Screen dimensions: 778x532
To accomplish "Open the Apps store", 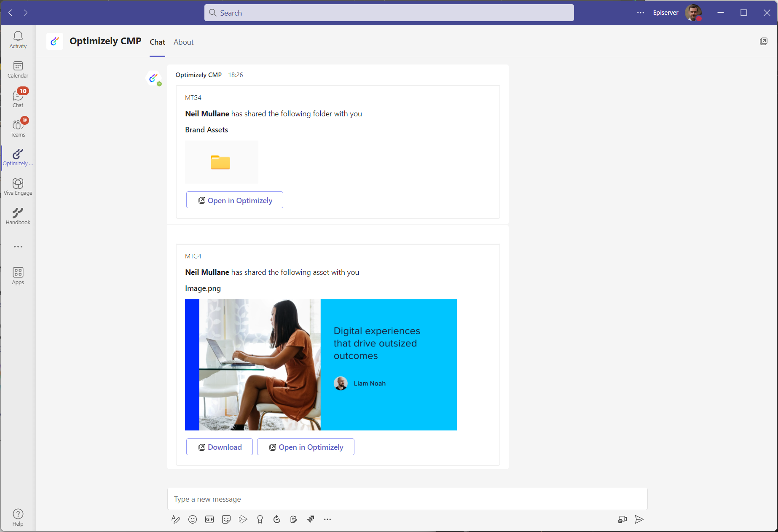I will tap(18, 276).
